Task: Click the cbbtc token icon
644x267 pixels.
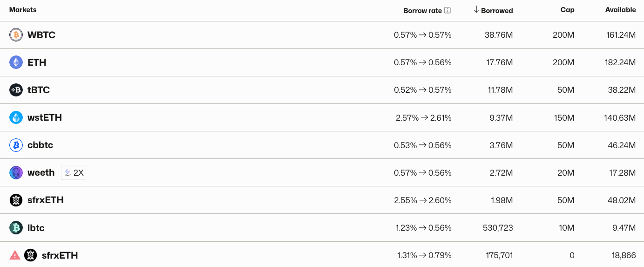Action: 16,145
